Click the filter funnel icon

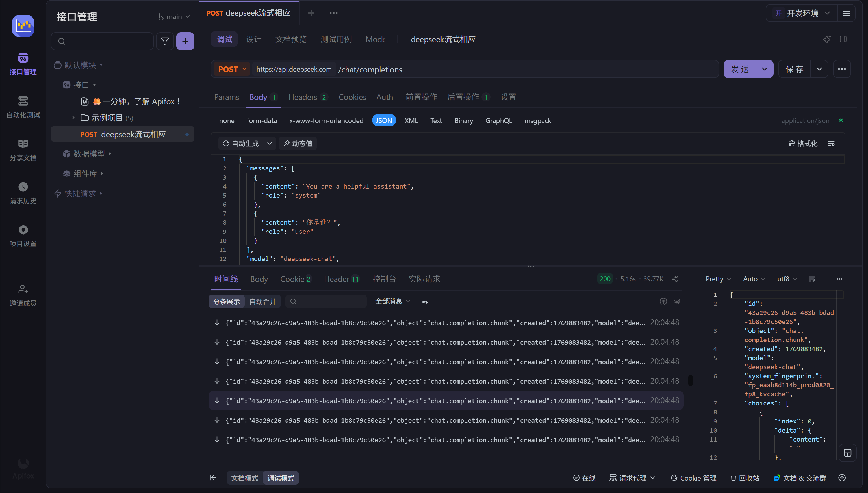(165, 41)
